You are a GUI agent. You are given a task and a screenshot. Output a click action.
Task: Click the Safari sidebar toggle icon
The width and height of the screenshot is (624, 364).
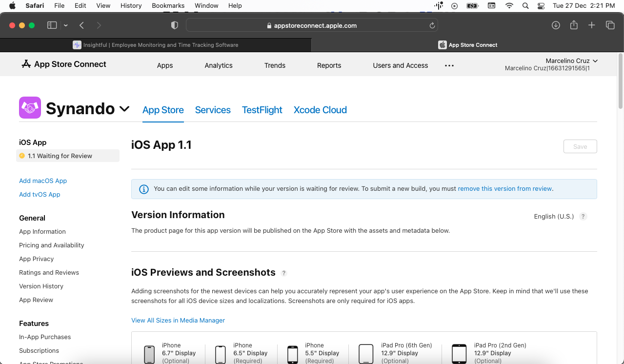(x=52, y=25)
